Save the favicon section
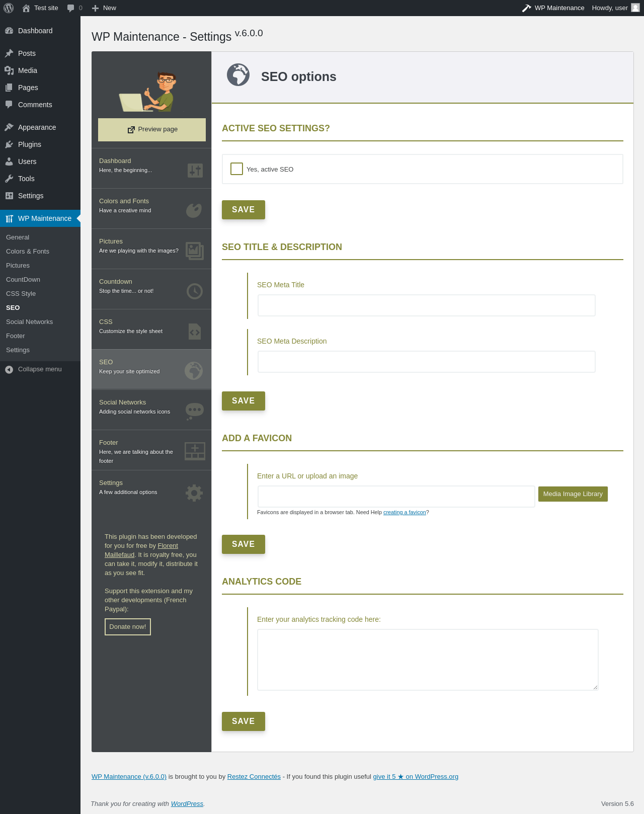 (x=244, y=544)
